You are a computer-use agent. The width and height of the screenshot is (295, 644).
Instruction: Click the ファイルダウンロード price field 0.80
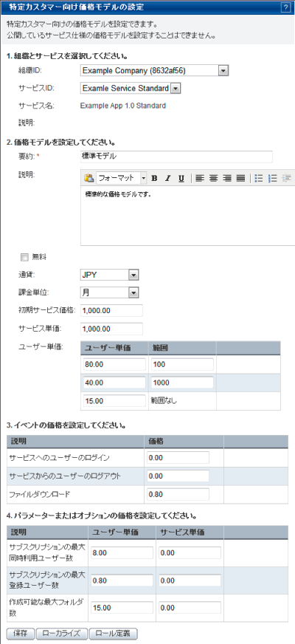(x=178, y=494)
